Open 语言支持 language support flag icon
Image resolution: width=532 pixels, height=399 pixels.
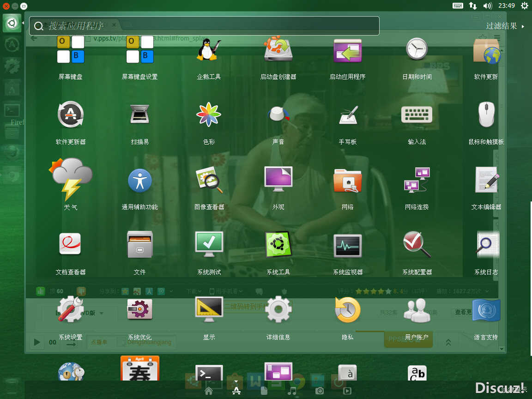point(487,310)
